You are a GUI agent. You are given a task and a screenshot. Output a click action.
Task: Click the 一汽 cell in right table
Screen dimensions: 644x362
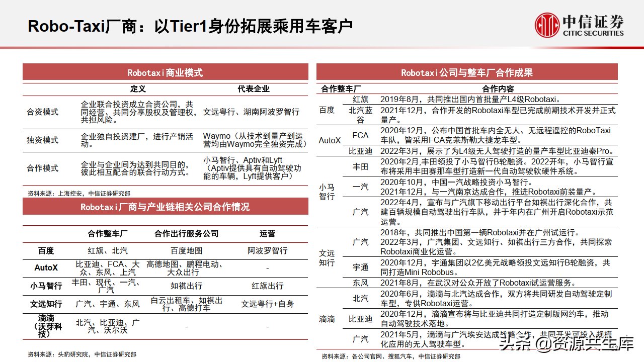pos(360,187)
